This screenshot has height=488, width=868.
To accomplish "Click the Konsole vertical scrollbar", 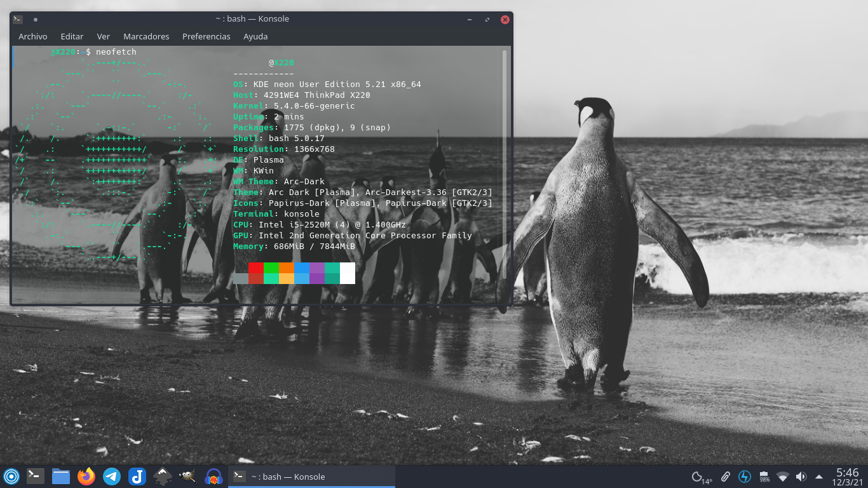I will (505, 164).
